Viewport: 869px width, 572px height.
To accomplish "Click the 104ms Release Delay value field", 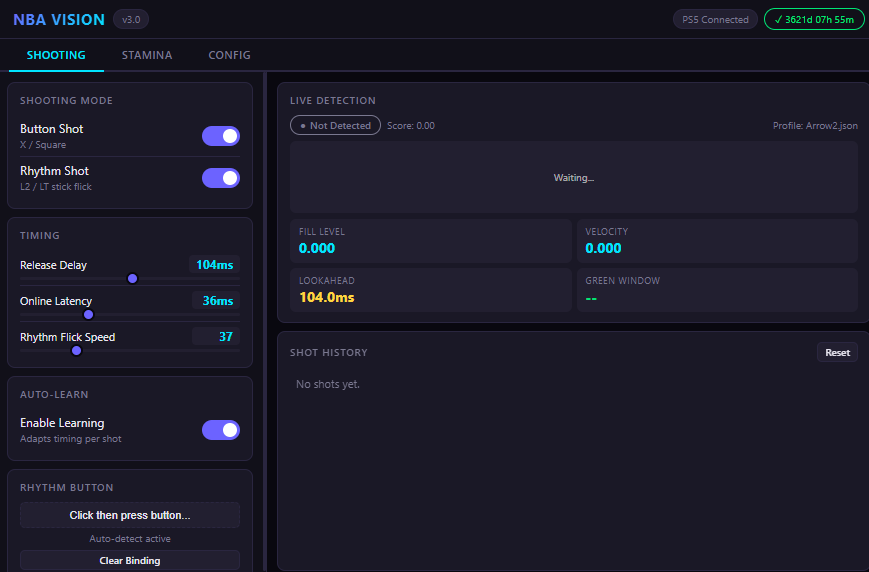I will point(214,264).
